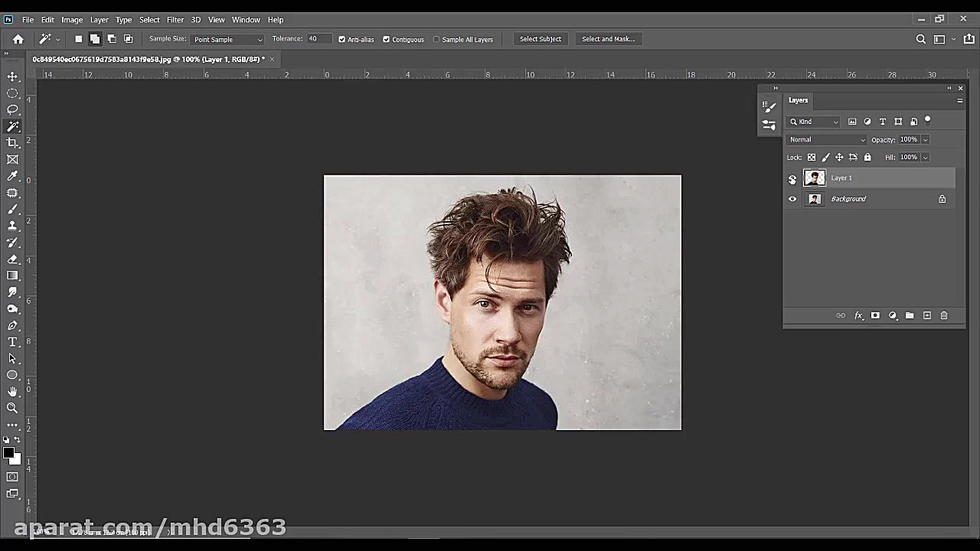Delete layer via the trash icon

[944, 315]
